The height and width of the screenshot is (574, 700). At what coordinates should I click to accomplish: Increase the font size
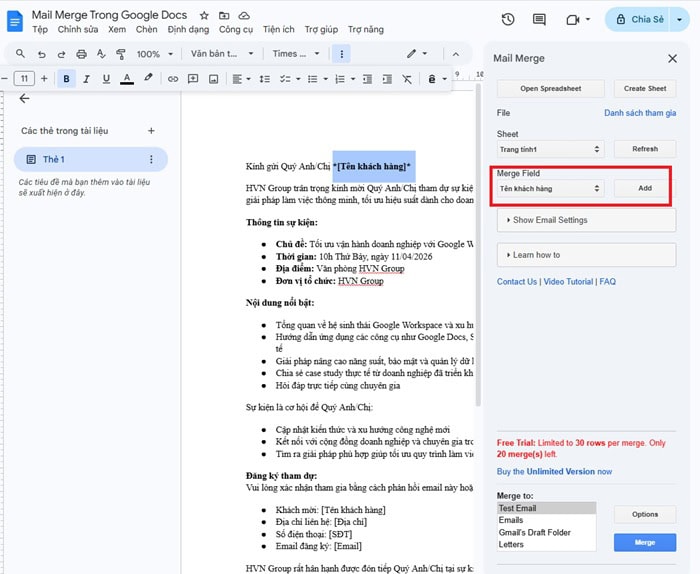pos(44,79)
